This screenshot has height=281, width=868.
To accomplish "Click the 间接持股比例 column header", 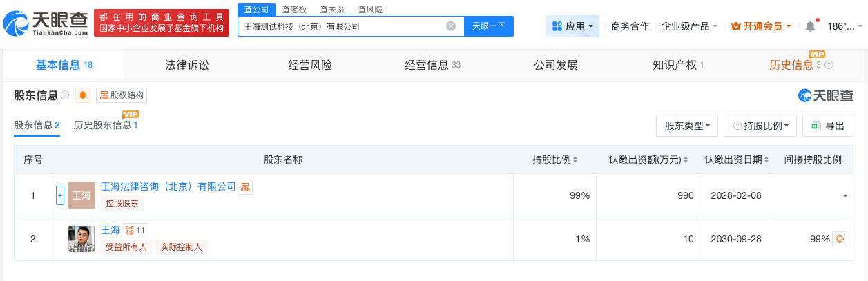I will pyautogui.click(x=813, y=159).
